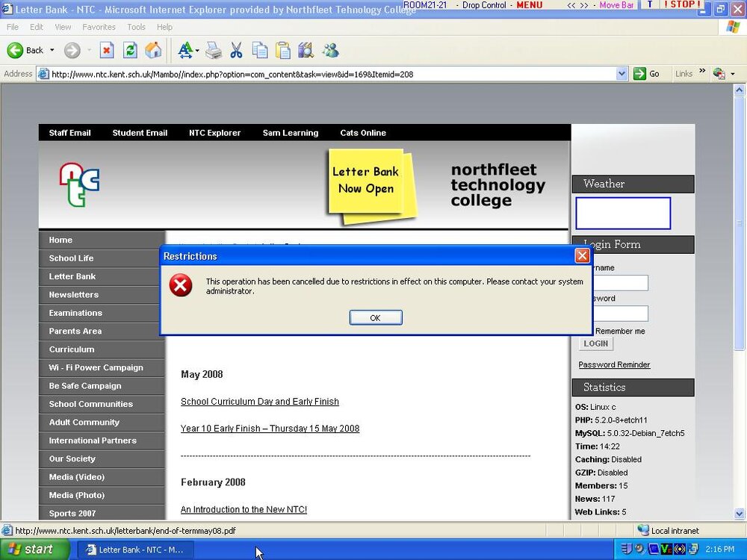Click the Copy toolbar icon
Viewport: 747px width, 560px height.
pyautogui.click(x=260, y=50)
